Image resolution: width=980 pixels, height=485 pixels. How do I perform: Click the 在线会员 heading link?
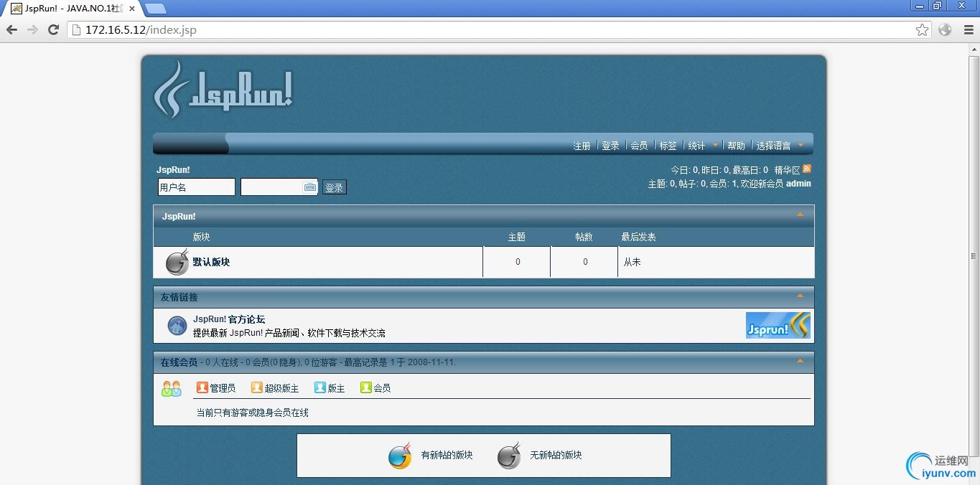pos(179,362)
